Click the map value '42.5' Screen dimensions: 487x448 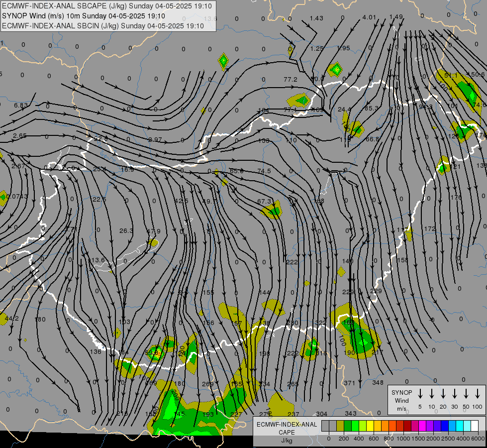tap(182, 201)
